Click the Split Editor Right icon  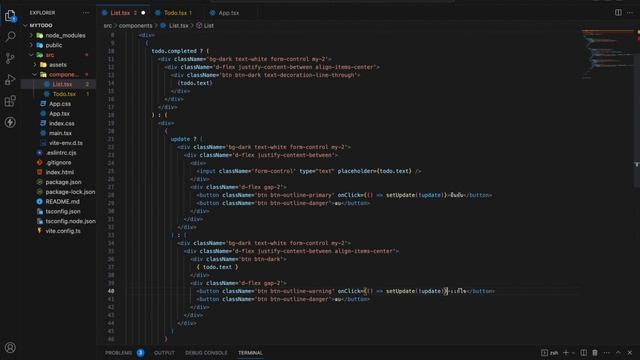click(618, 13)
